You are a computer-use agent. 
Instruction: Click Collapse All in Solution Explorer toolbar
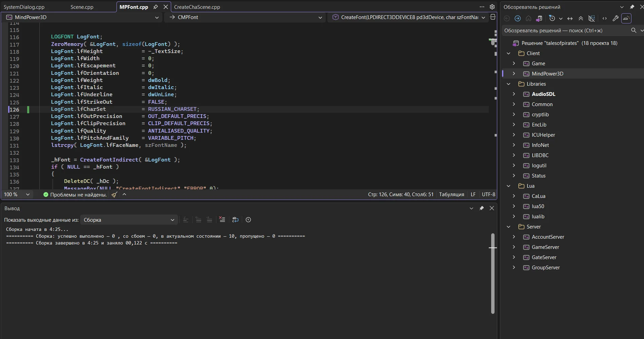click(x=581, y=18)
